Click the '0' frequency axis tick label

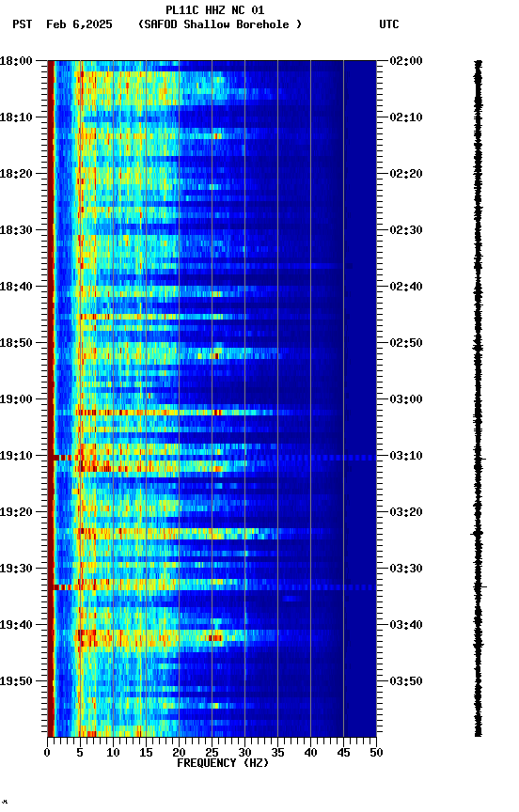point(47,753)
